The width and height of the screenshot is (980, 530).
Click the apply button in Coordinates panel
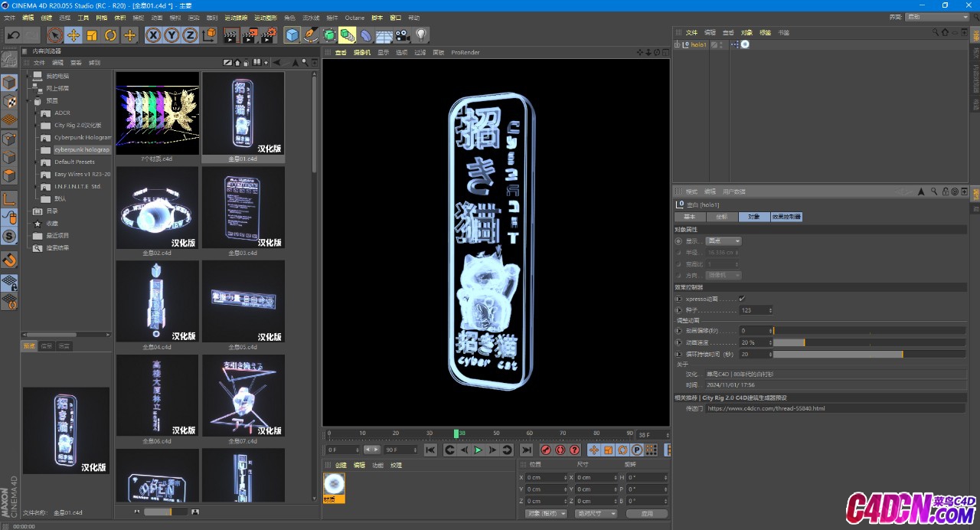tap(647, 513)
